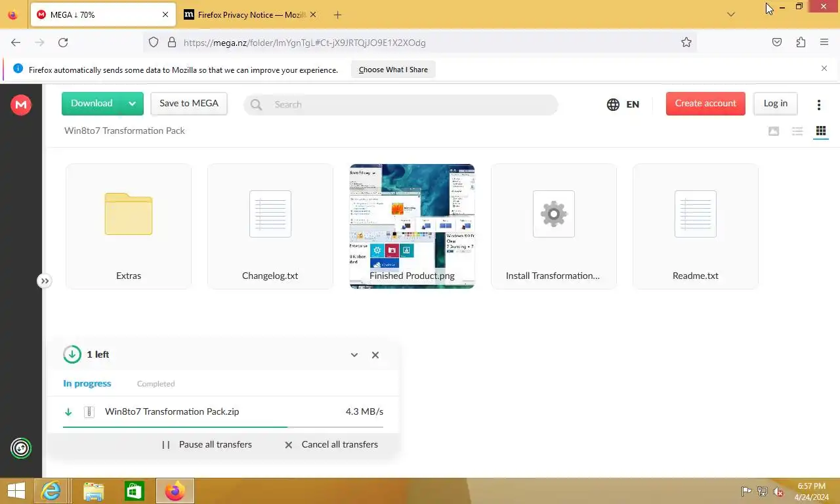Click the green Download button
The width and height of the screenshot is (840, 504).
point(92,104)
